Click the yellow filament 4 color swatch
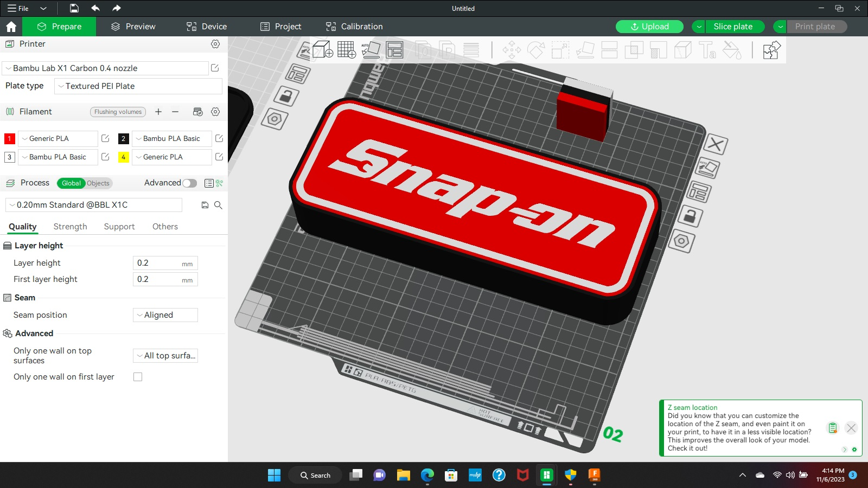868x488 pixels. tap(123, 157)
